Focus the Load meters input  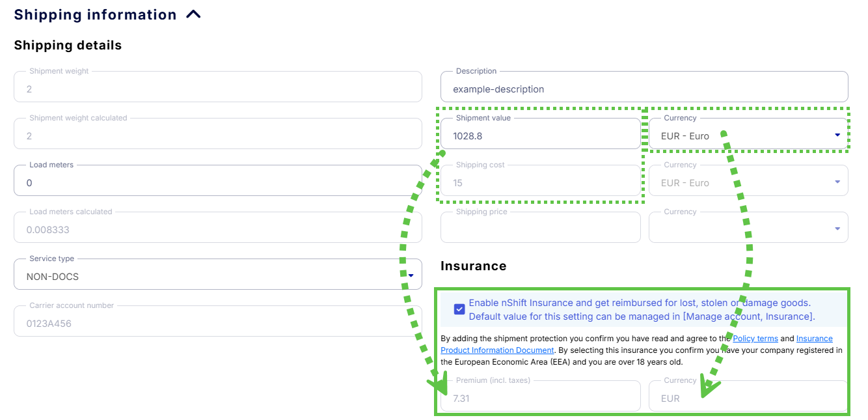click(217, 183)
